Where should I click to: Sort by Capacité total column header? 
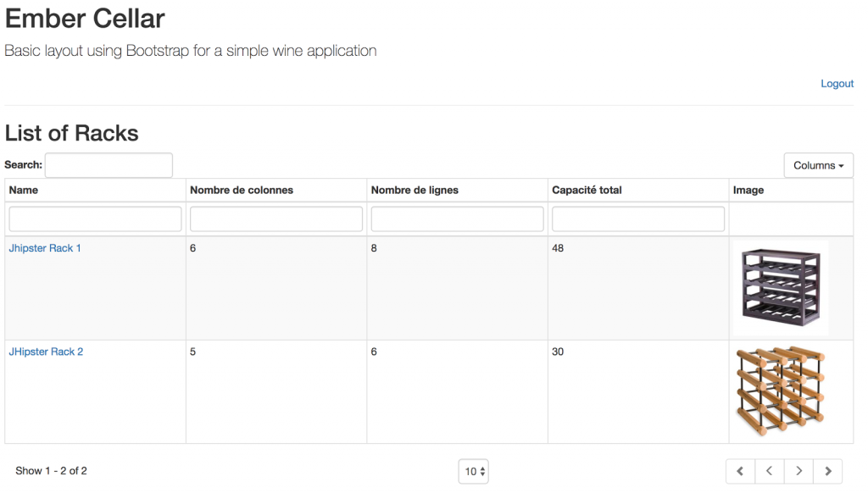pos(587,191)
